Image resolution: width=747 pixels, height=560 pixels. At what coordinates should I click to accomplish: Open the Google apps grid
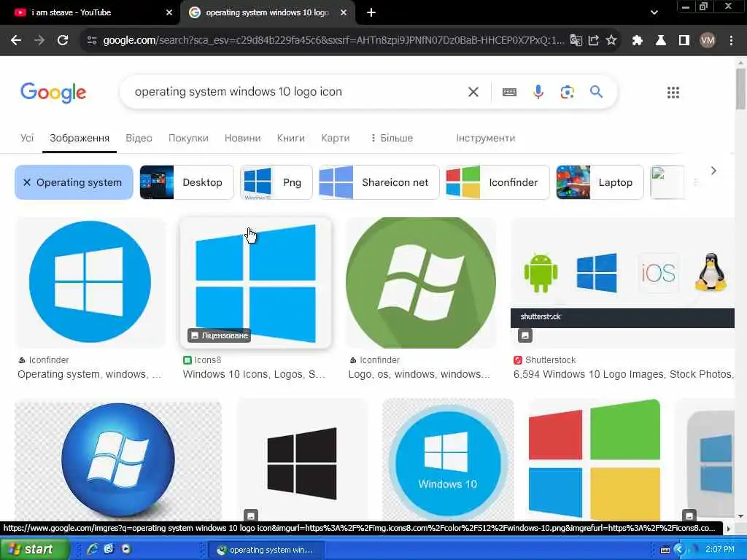point(673,93)
